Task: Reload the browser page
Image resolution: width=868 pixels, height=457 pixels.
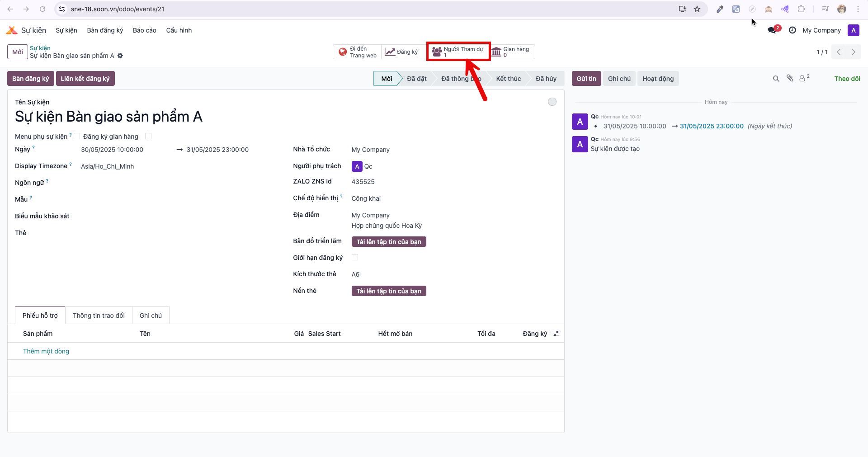Action: (x=42, y=9)
